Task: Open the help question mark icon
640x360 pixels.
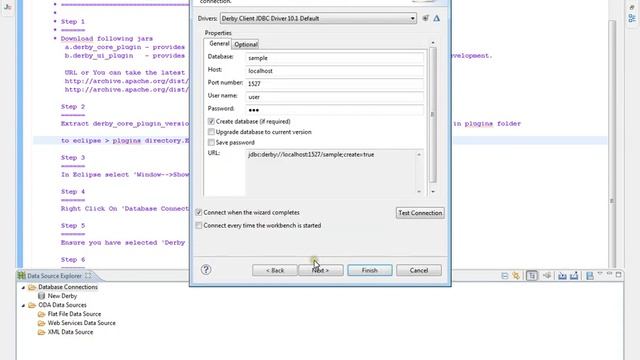Action: (206, 269)
